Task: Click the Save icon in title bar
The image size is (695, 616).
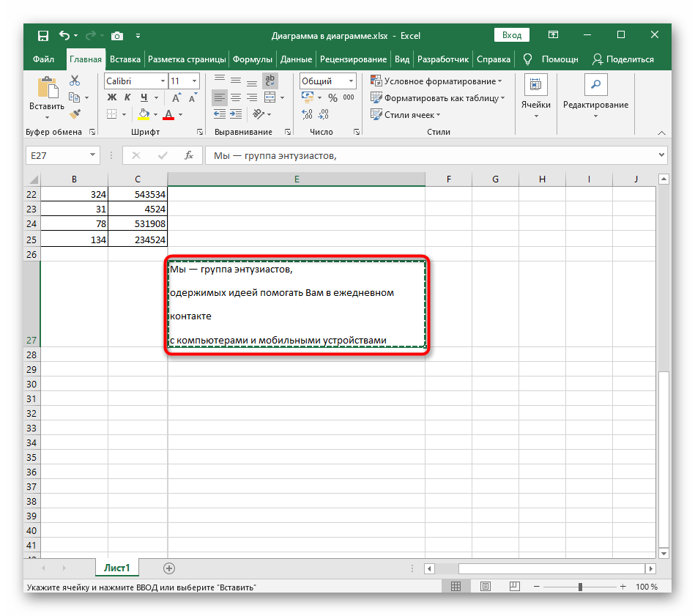Action: coord(42,35)
